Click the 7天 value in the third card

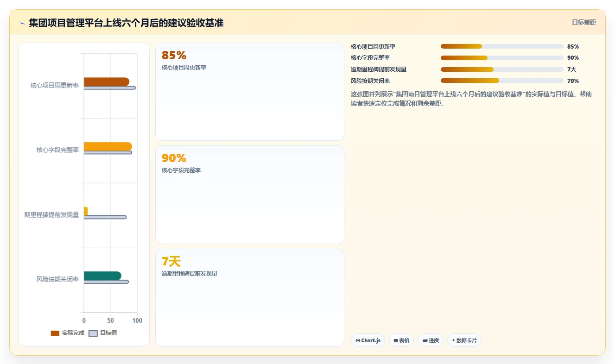171,262
